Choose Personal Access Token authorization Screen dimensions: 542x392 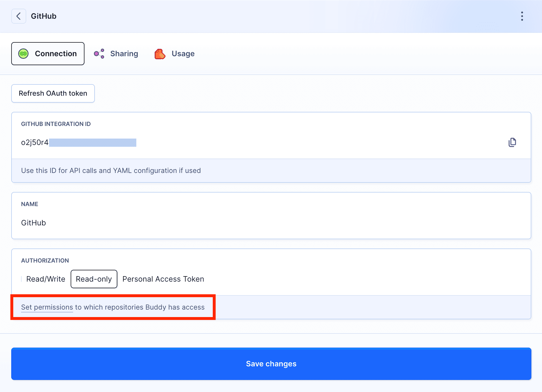click(x=163, y=279)
